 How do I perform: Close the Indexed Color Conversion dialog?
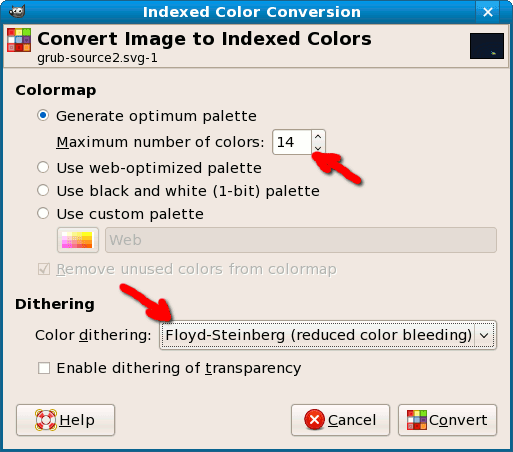pos(488,12)
